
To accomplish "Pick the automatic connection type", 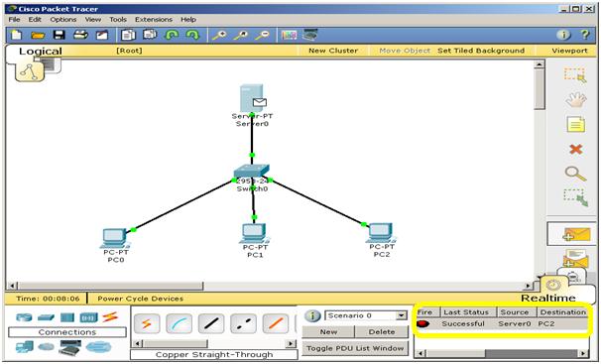I will coord(147,324).
